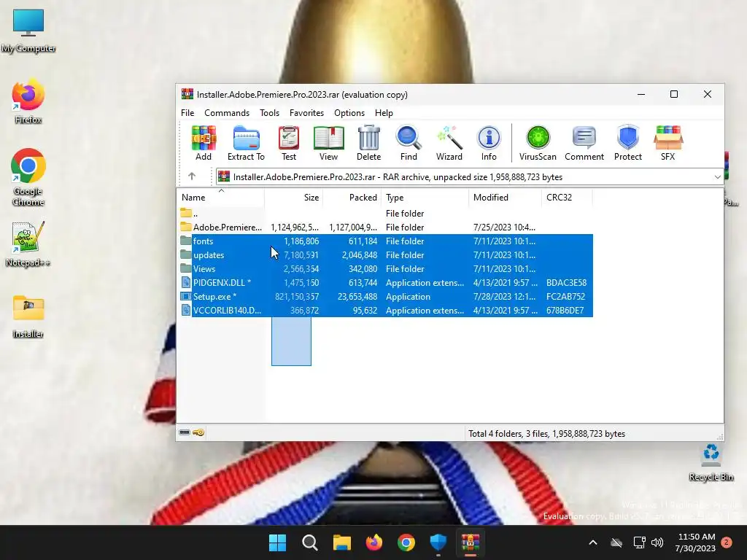Start VirusScan on the archive
747x560 pixels.
coord(538,143)
